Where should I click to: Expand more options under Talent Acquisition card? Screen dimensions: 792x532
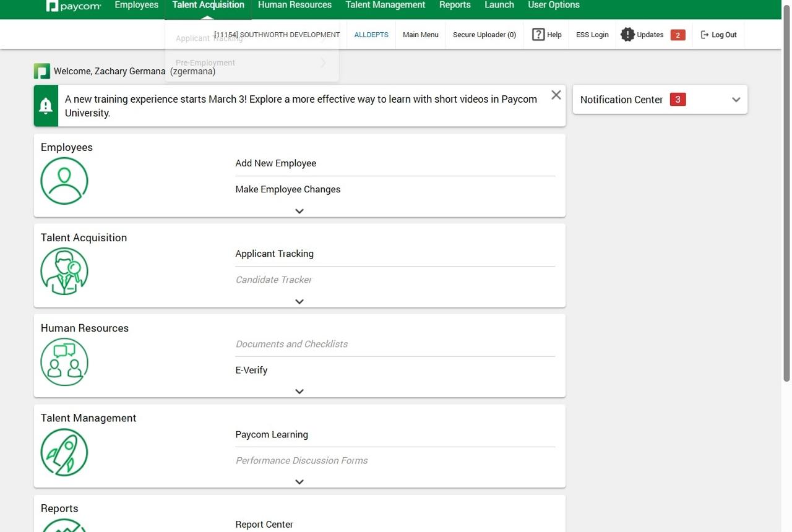tap(299, 301)
